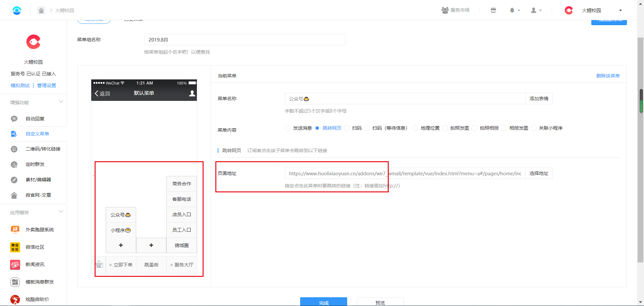The height and width of the screenshot is (306, 644).
Task: Add a submenu under 立即下单 with plus
Action: [x=121, y=245]
